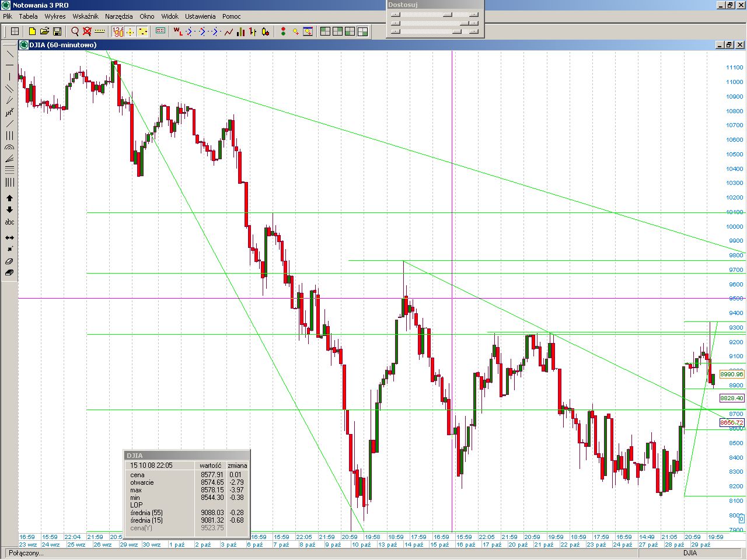Switch to OHLC bar chart icon
This screenshot has width=747, height=560.
253,32
